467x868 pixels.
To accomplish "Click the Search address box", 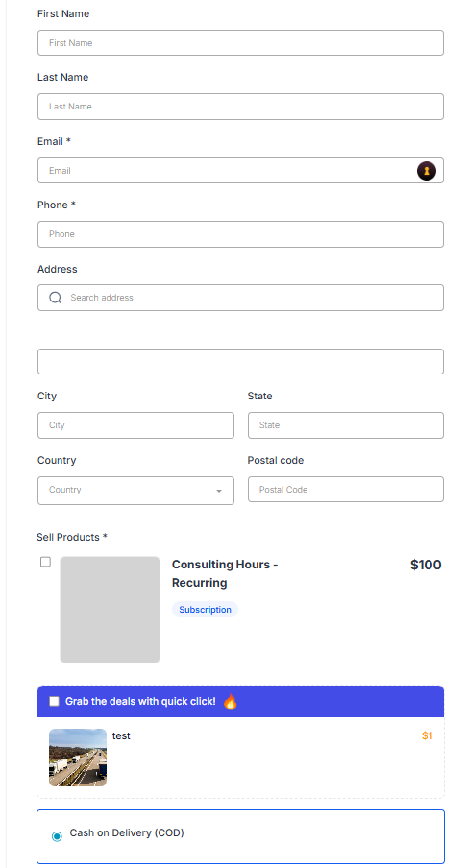I will [240, 298].
